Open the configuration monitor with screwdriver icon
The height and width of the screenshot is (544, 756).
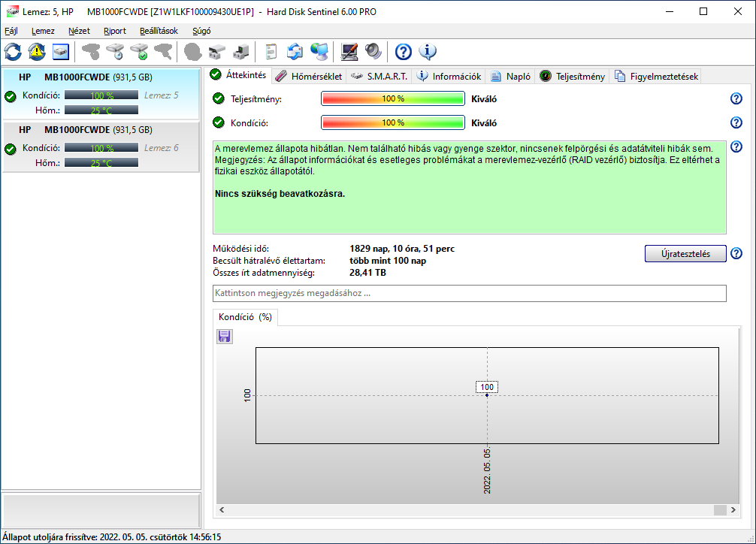(349, 52)
